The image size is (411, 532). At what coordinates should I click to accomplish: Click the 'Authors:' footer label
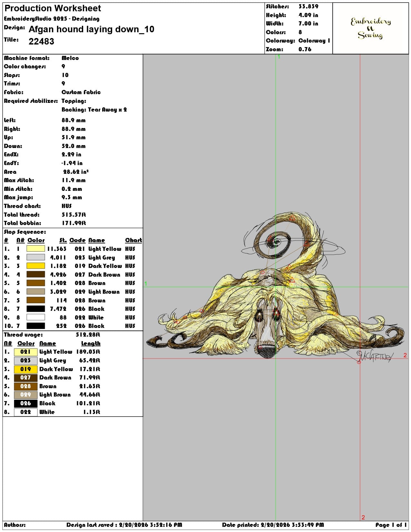[15, 525]
